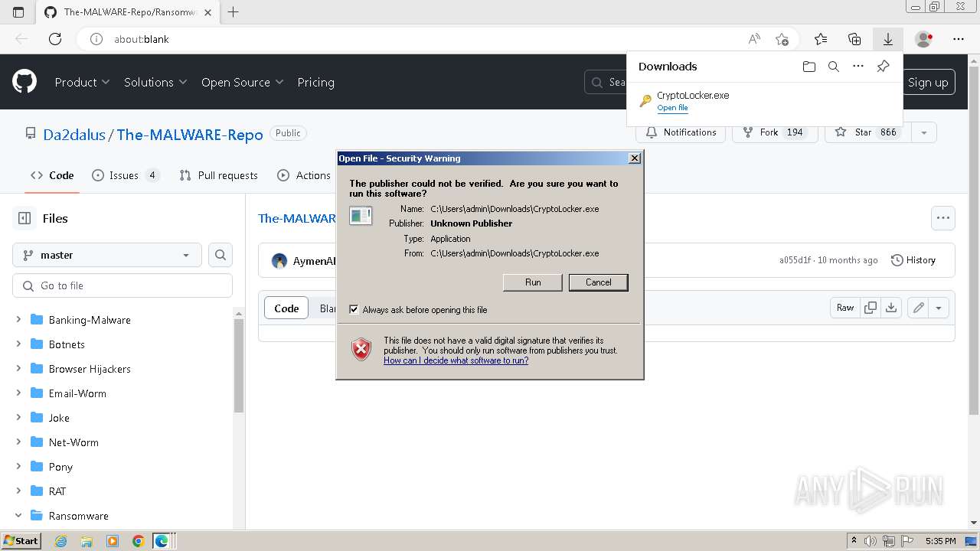The width and height of the screenshot is (980, 551).
Task: Click Pricing in the navigation
Action: click(315, 82)
